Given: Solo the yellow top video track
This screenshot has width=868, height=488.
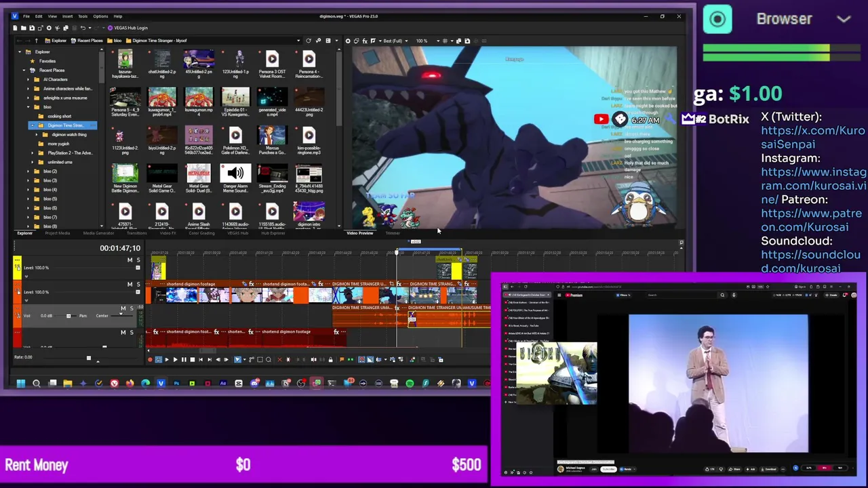Looking at the screenshot, I should click(138, 260).
